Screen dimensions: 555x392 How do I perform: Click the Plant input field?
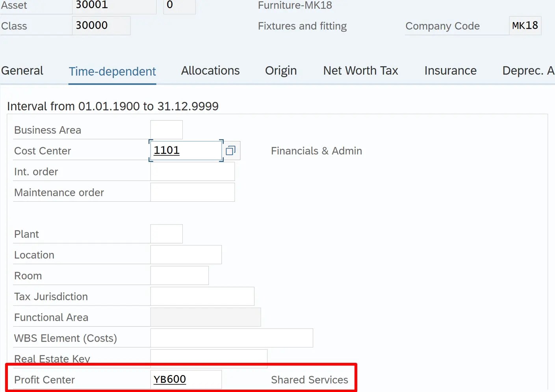point(166,233)
